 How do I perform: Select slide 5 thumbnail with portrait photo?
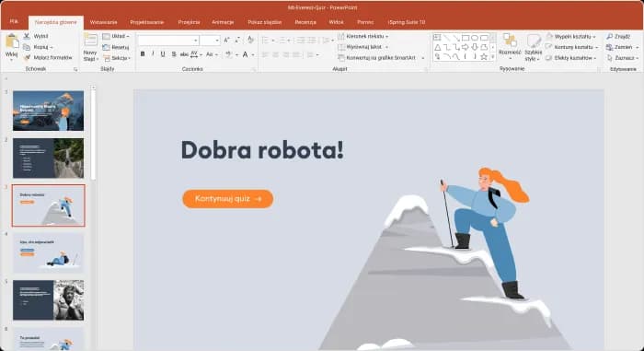click(48, 300)
